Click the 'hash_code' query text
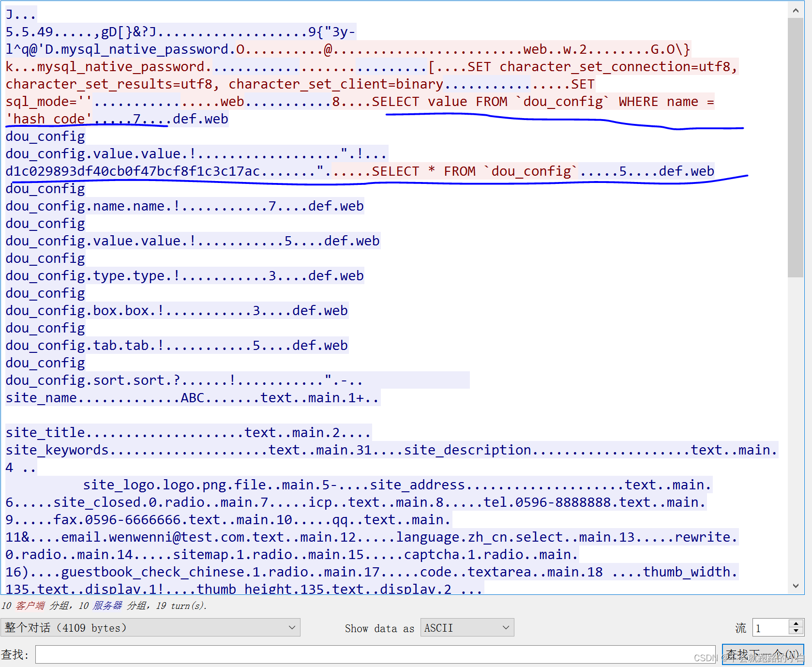 pyautogui.click(x=49, y=119)
